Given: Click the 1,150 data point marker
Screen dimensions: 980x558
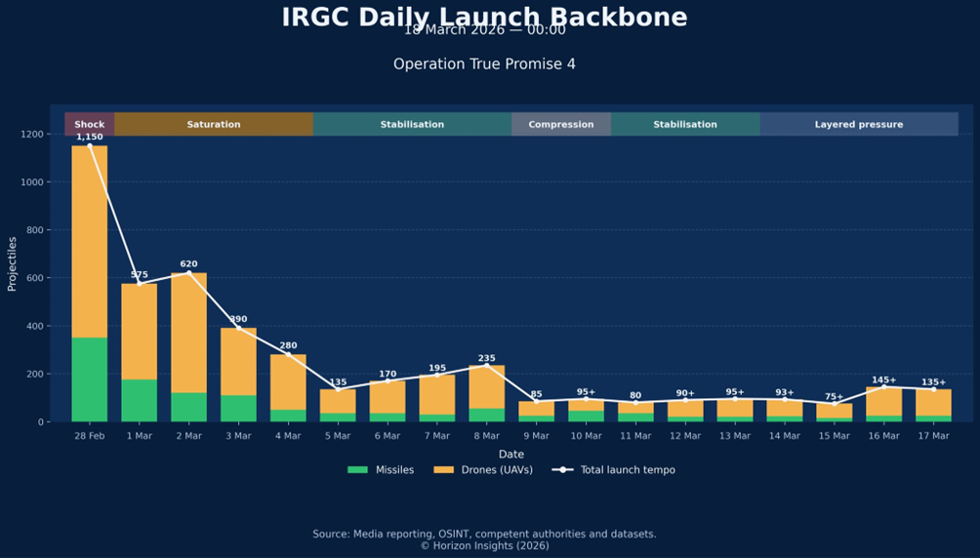Looking at the screenshot, I should click(90, 146).
